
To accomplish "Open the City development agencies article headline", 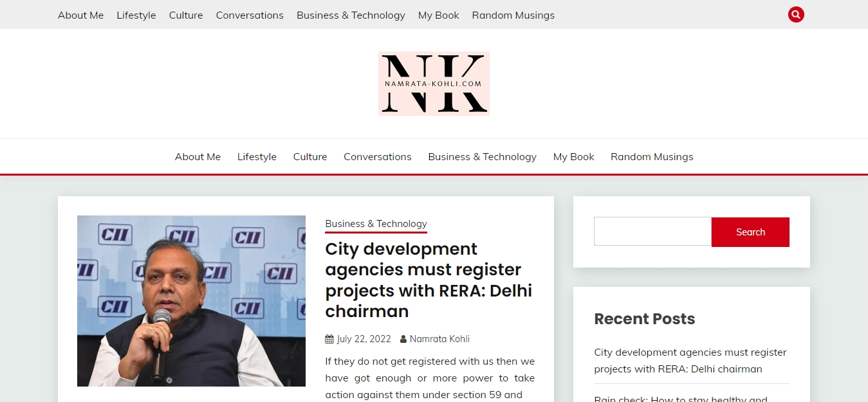I will 429,280.
